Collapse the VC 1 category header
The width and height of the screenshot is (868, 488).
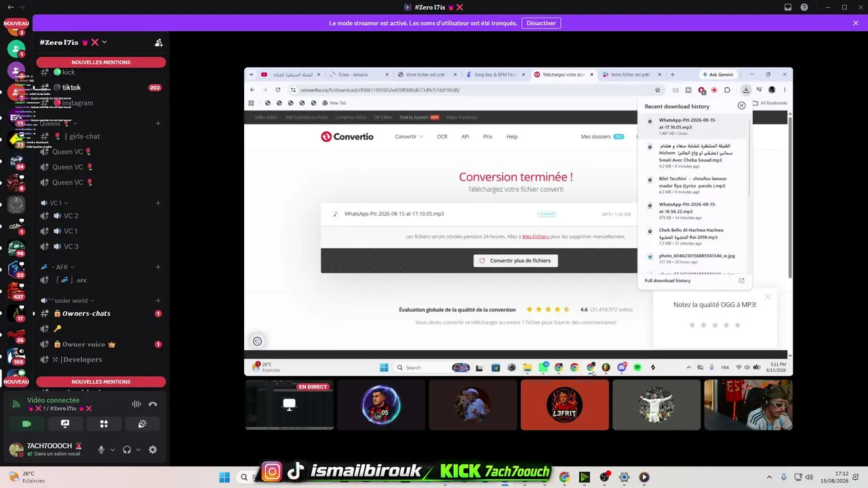[54, 203]
